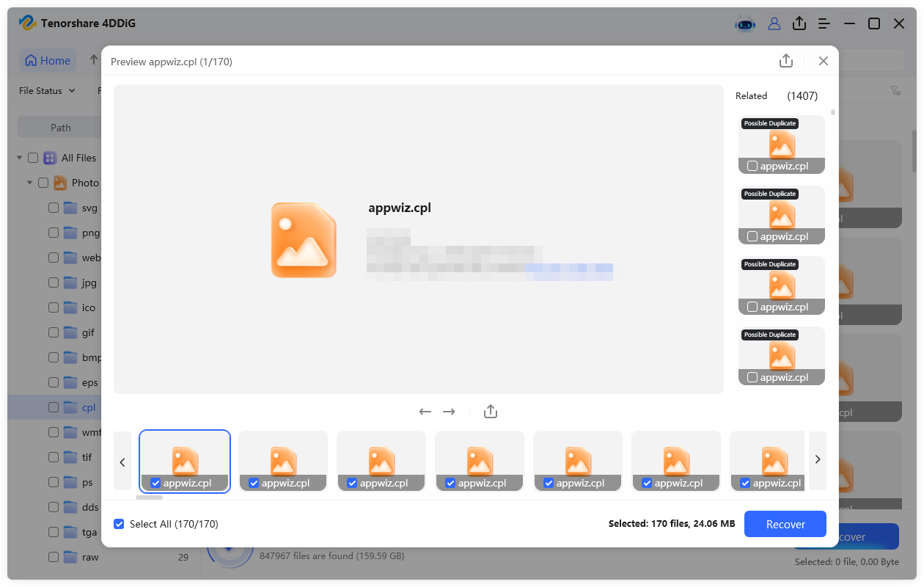The image size is (924, 587).
Task: Check the cpl folder checkbox
Action: click(54, 407)
